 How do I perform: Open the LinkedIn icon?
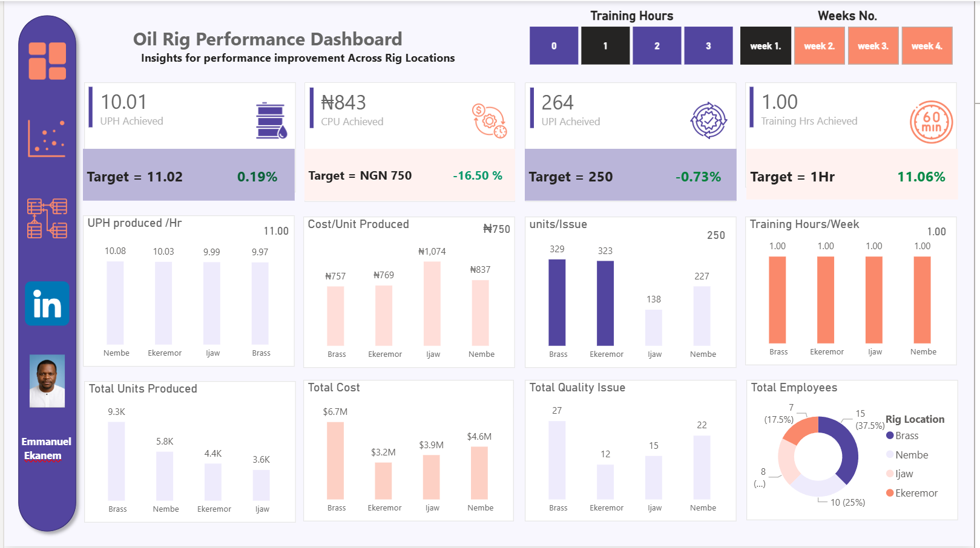click(47, 304)
